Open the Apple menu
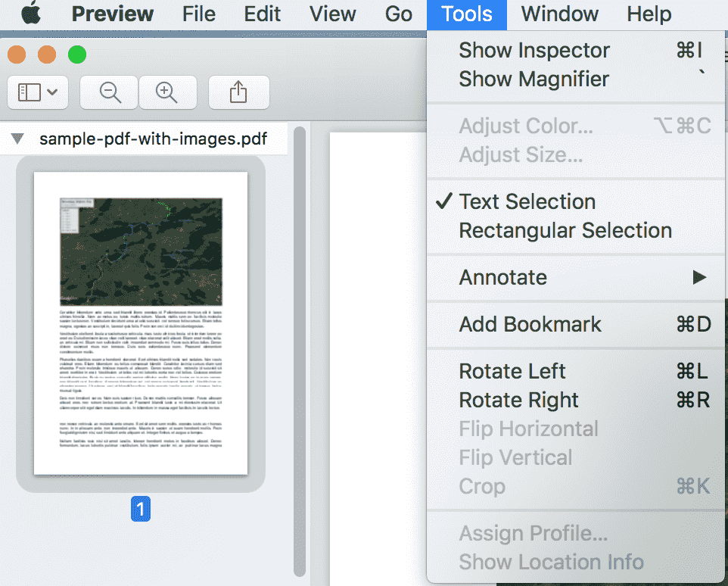728x586 pixels. [31, 14]
